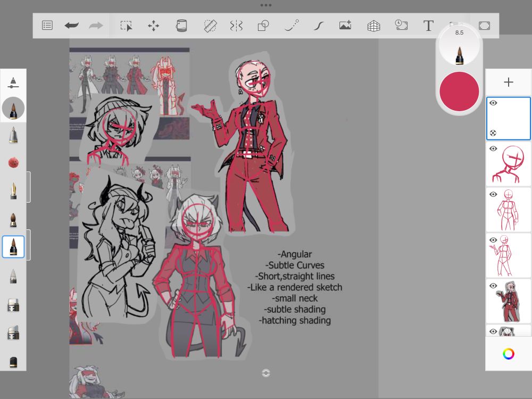Select the Steady Stroke curve tool
The image size is (532, 399).
coord(318,26)
